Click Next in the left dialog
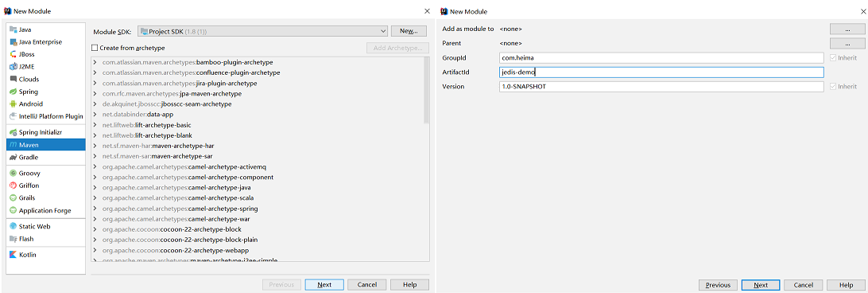868x293 pixels. coord(324,285)
